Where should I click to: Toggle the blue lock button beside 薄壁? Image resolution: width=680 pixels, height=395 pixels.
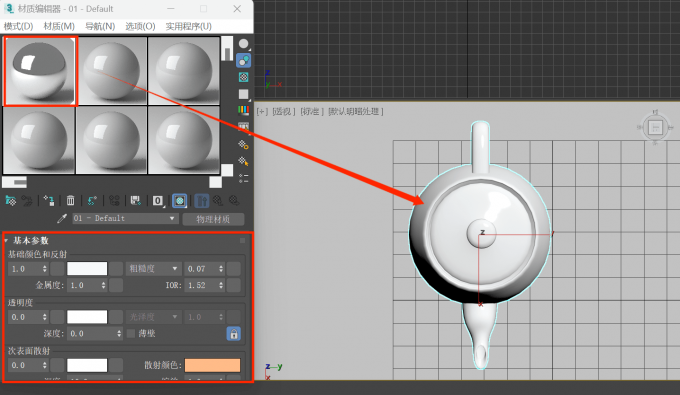pos(234,334)
